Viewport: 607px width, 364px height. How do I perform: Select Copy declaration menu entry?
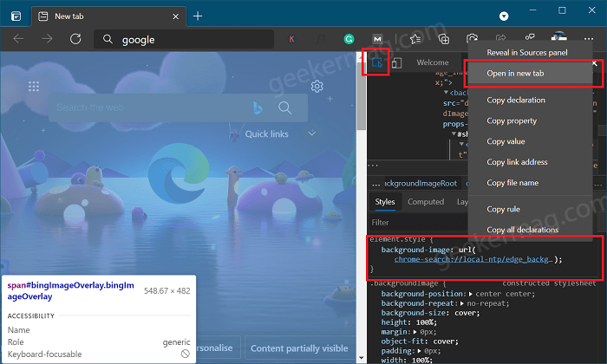click(x=516, y=101)
